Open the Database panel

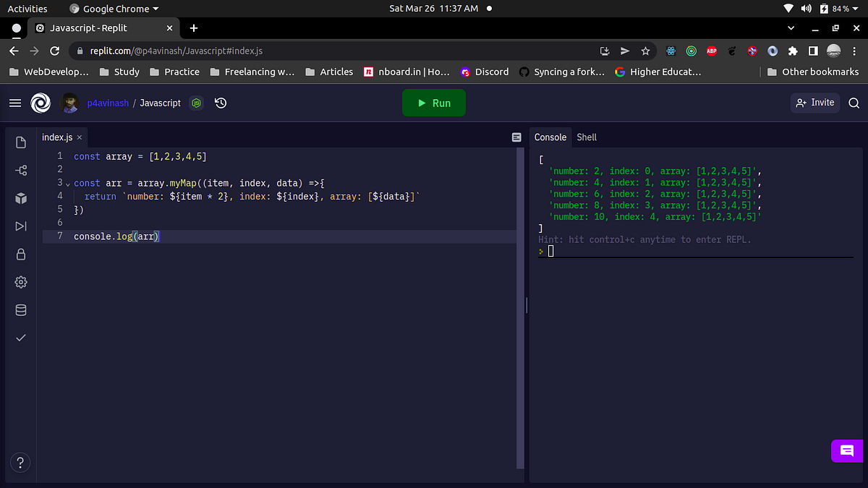[20, 309]
